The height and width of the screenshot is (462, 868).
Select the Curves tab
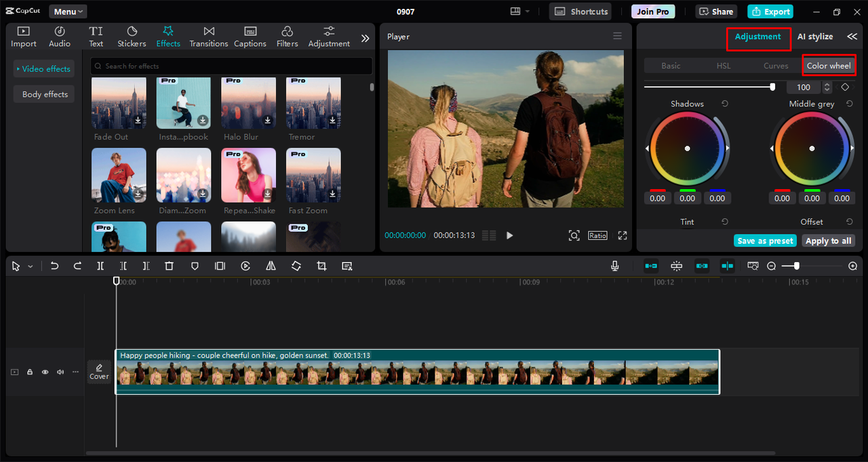pyautogui.click(x=776, y=66)
